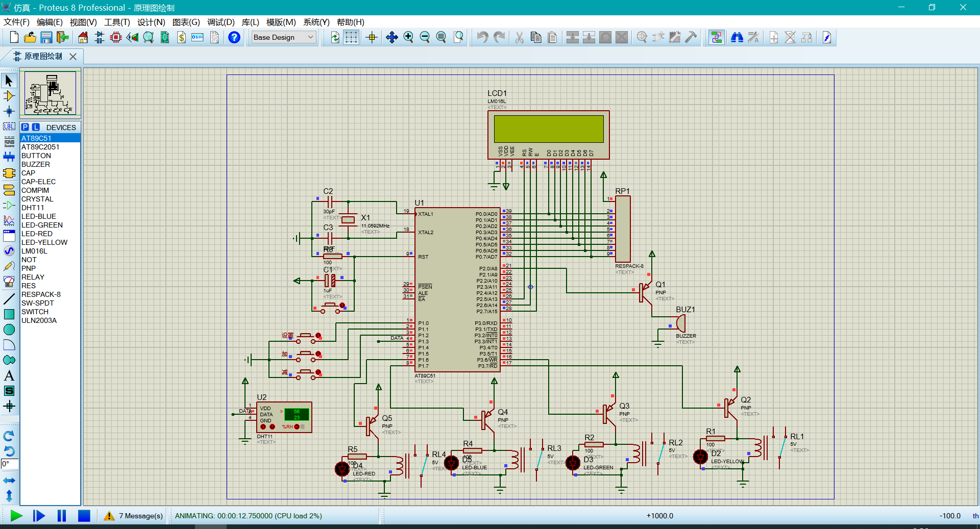
Task: Go to the Home page icon
Action: point(83,37)
